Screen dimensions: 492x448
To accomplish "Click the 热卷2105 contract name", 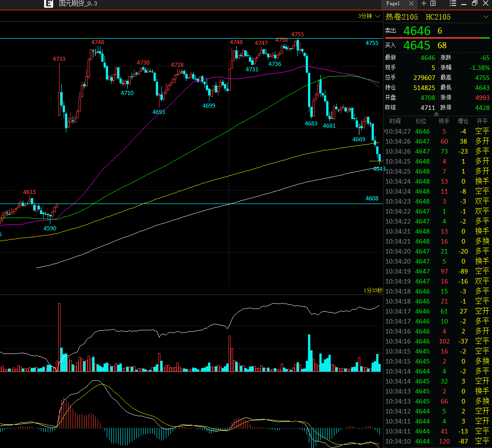I will tap(402, 17).
